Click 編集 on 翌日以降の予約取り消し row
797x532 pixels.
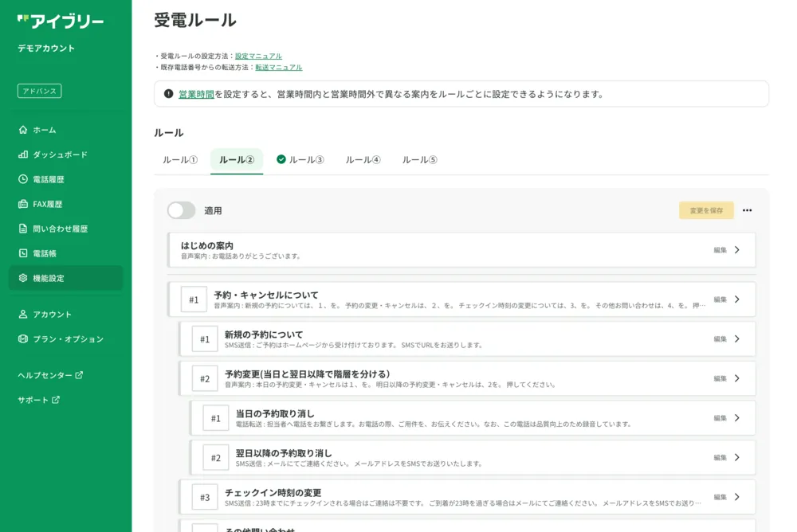720,457
